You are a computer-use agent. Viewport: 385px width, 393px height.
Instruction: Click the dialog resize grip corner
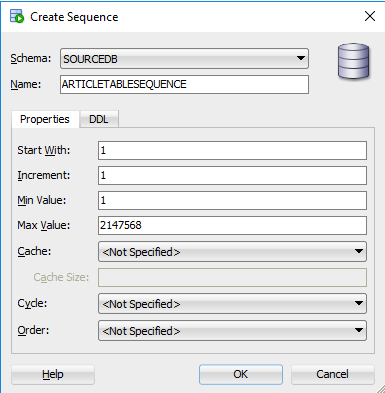pos(380,389)
